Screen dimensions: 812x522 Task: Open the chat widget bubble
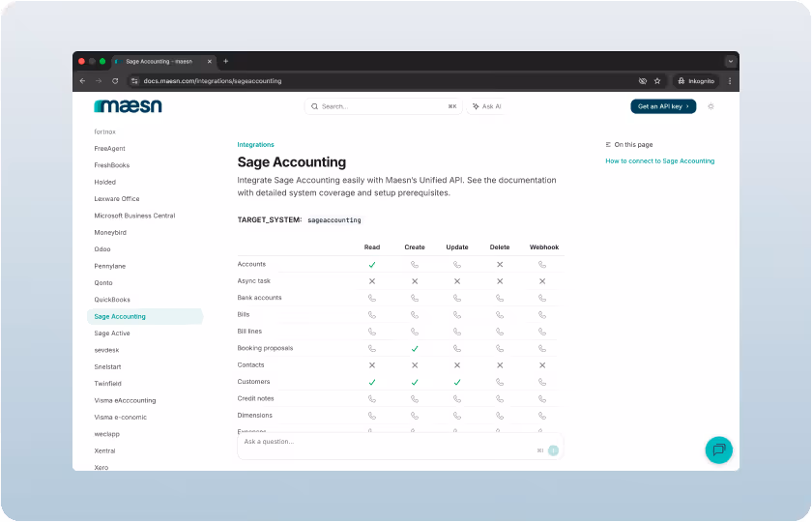[719, 449]
